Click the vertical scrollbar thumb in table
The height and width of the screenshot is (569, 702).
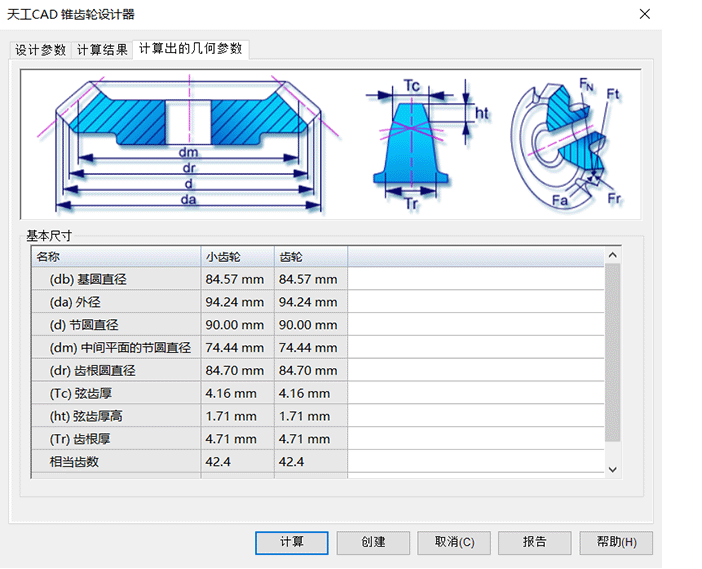click(x=612, y=352)
